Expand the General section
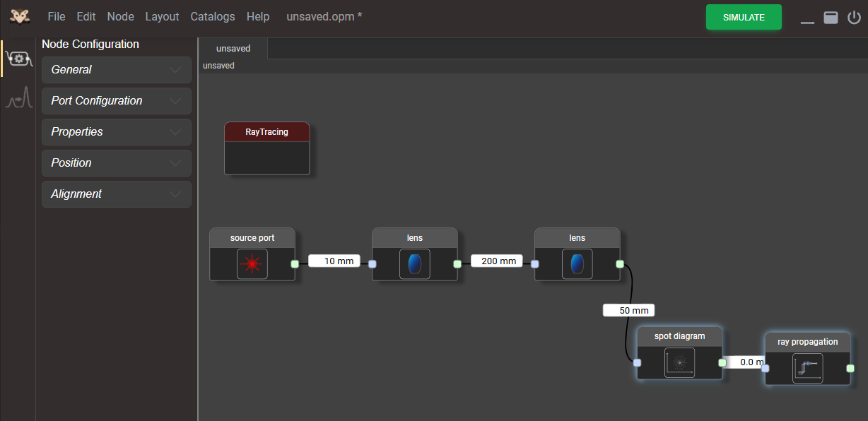Viewport: 868px width, 421px height. click(x=117, y=70)
